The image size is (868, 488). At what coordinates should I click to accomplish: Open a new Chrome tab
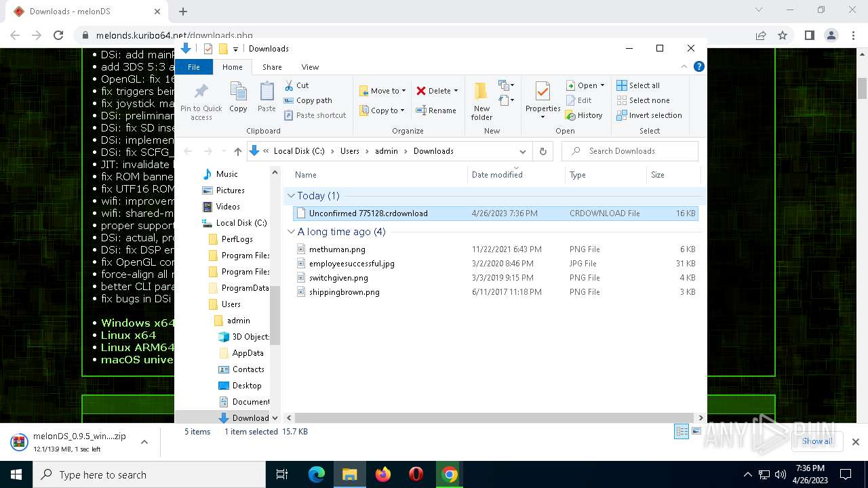[x=183, y=12]
